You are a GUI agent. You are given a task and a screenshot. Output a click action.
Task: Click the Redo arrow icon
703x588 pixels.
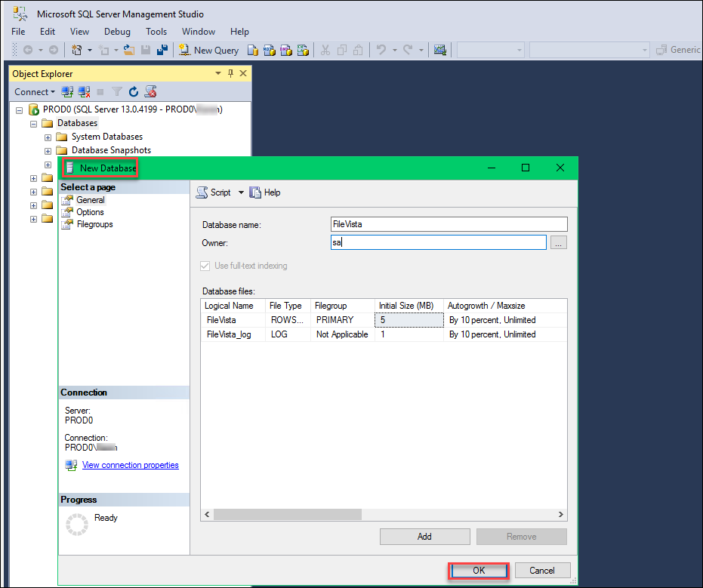pos(408,50)
